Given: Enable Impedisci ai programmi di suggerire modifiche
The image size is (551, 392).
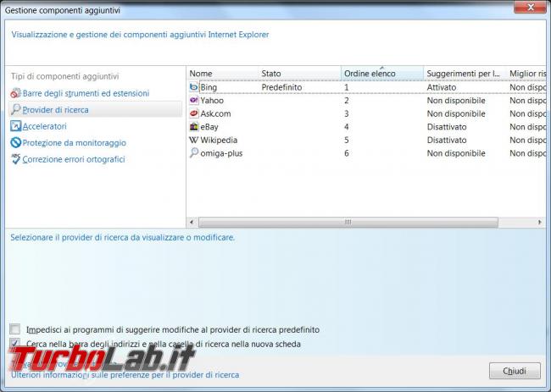Looking at the screenshot, I should point(14,329).
